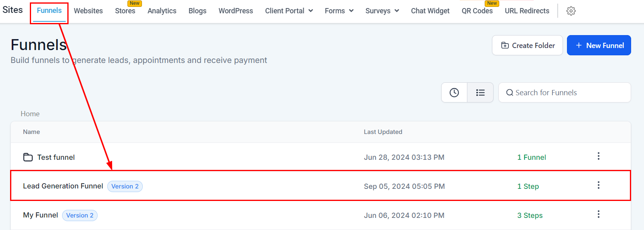Click Version 2 badge on My Funnel
The height and width of the screenshot is (230, 644).
[x=80, y=215]
